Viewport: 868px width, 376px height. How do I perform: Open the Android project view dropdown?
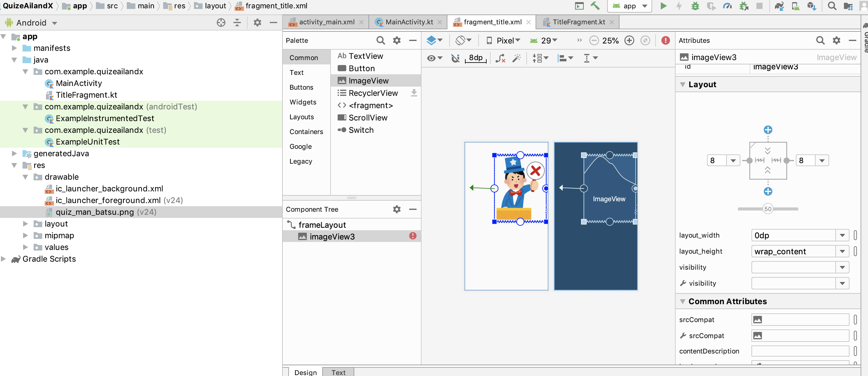[31, 22]
